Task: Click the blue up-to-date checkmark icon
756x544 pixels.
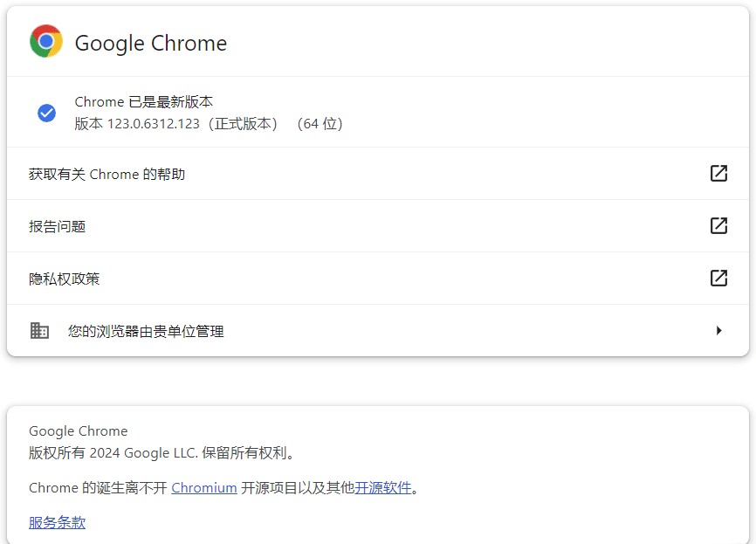Action: tap(47, 113)
